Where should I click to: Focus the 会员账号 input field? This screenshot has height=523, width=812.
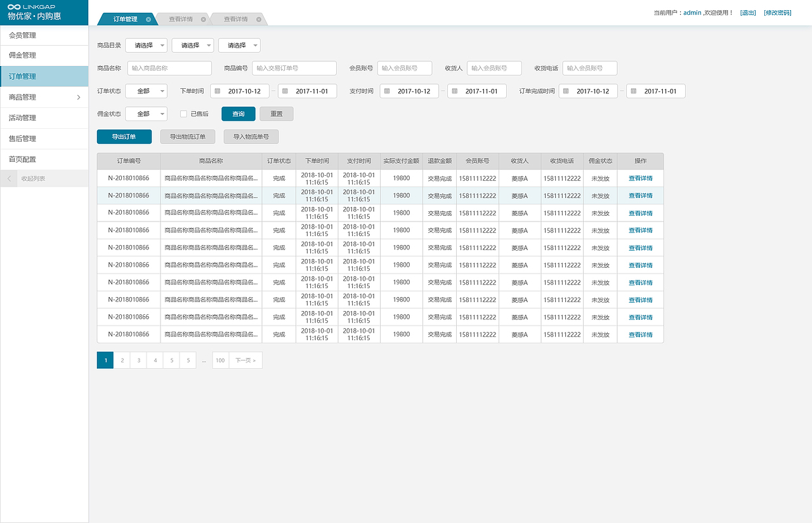tap(405, 68)
